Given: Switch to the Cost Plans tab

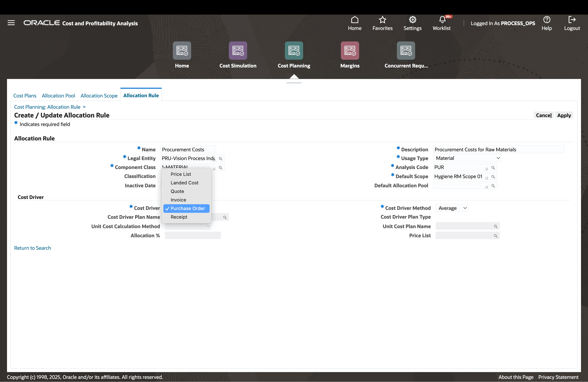Looking at the screenshot, I should click(x=25, y=96).
